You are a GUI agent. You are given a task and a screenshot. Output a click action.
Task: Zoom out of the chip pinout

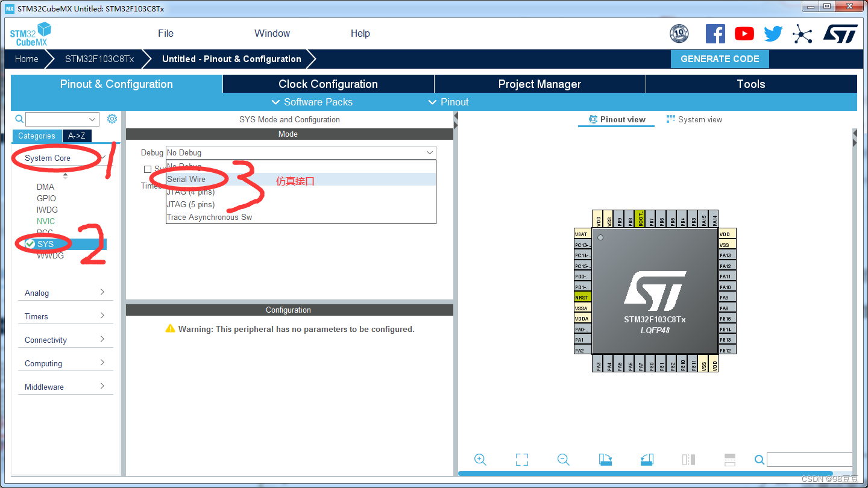[564, 460]
